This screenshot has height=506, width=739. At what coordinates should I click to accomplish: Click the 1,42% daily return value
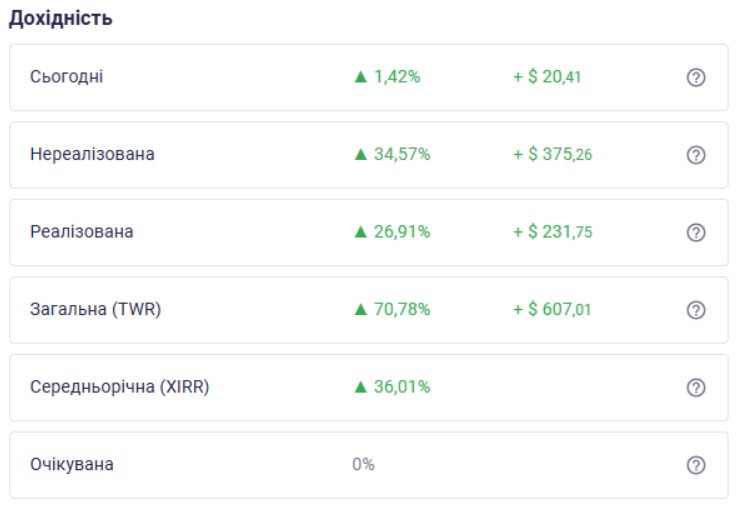click(397, 77)
